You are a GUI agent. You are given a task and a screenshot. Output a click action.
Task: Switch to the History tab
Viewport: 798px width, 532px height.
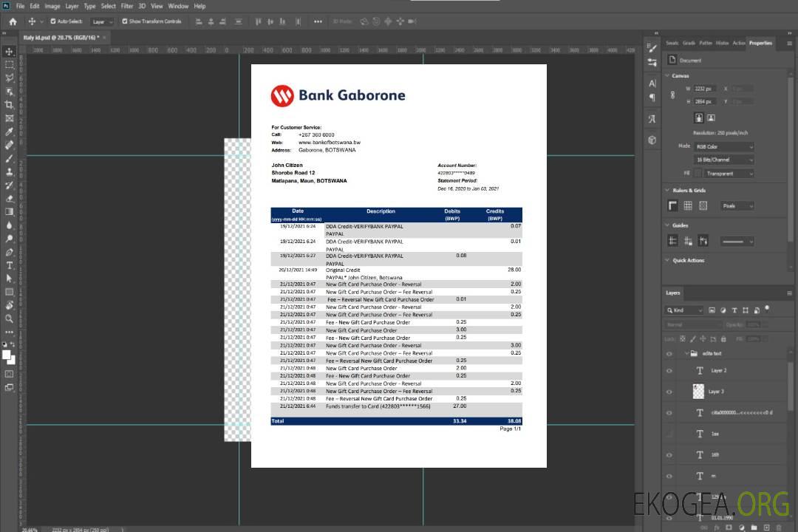click(722, 44)
